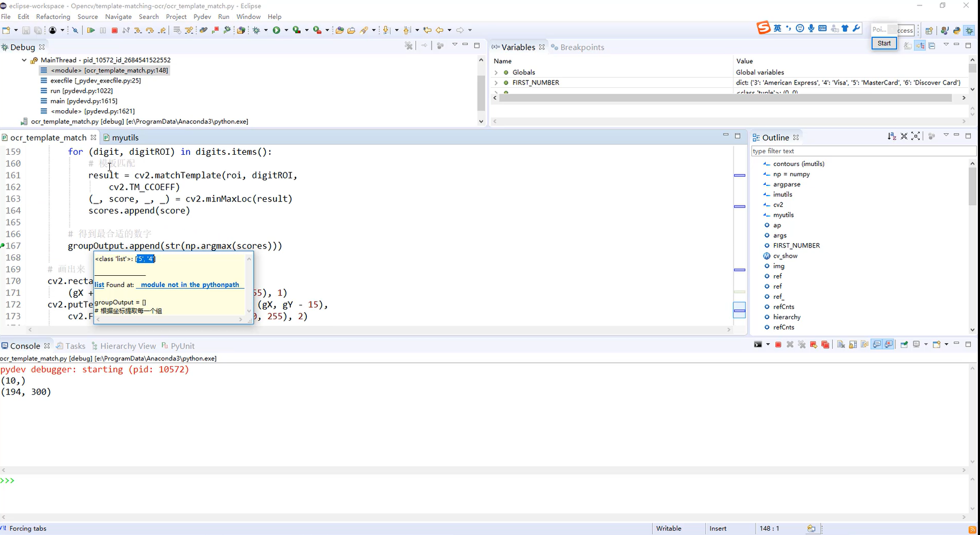Click the Outline vertical scrollbar thumb

973,186
